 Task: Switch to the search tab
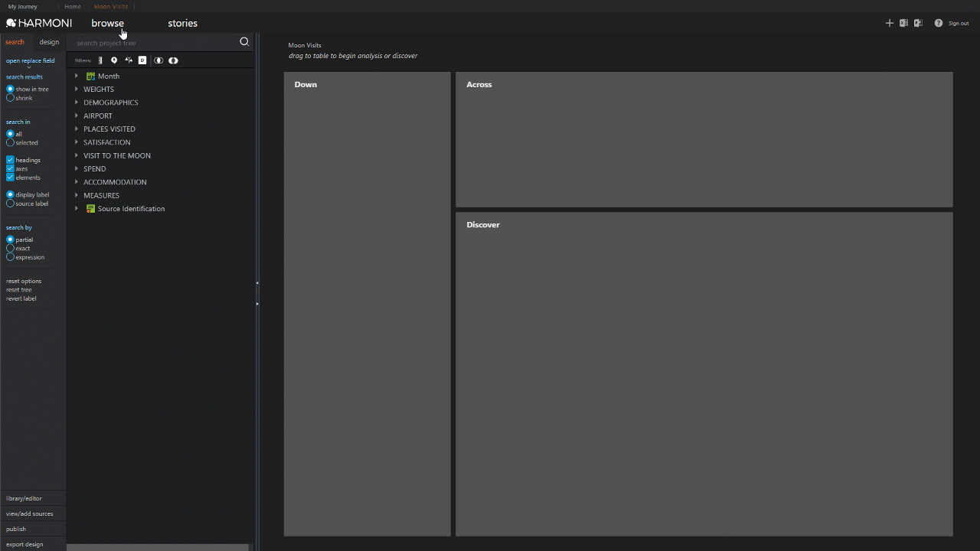pyautogui.click(x=15, y=42)
